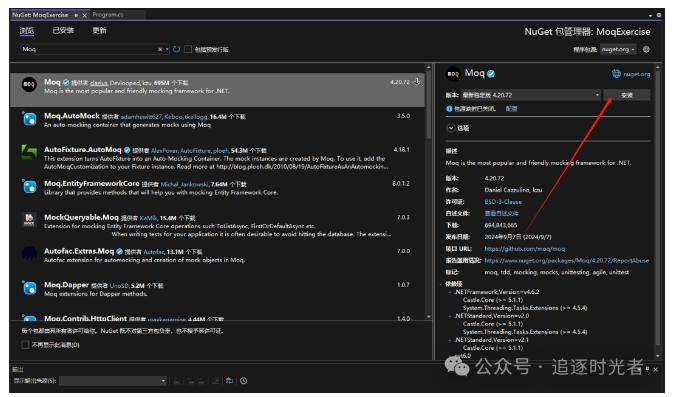
Task: Click the AutoFixture.AutoMoq green package icon
Action: tap(29, 152)
